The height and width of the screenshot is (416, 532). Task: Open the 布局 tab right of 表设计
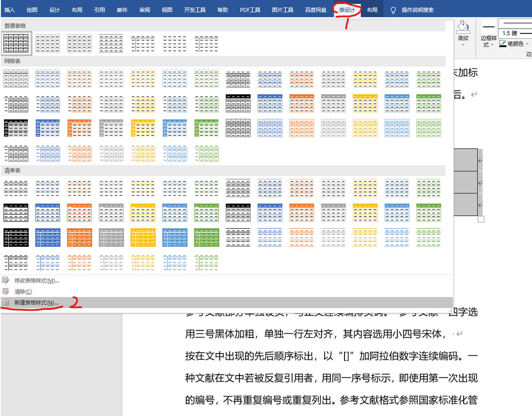[372, 10]
